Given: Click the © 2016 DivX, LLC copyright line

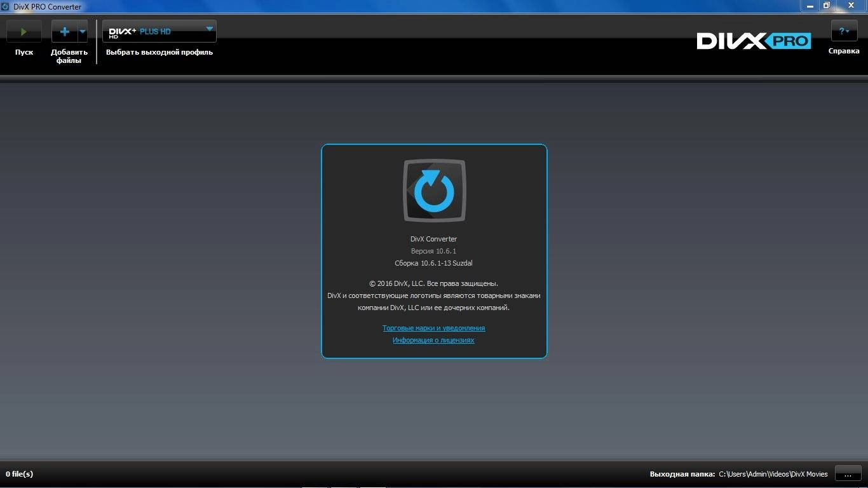Looking at the screenshot, I should tap(433, 283).
